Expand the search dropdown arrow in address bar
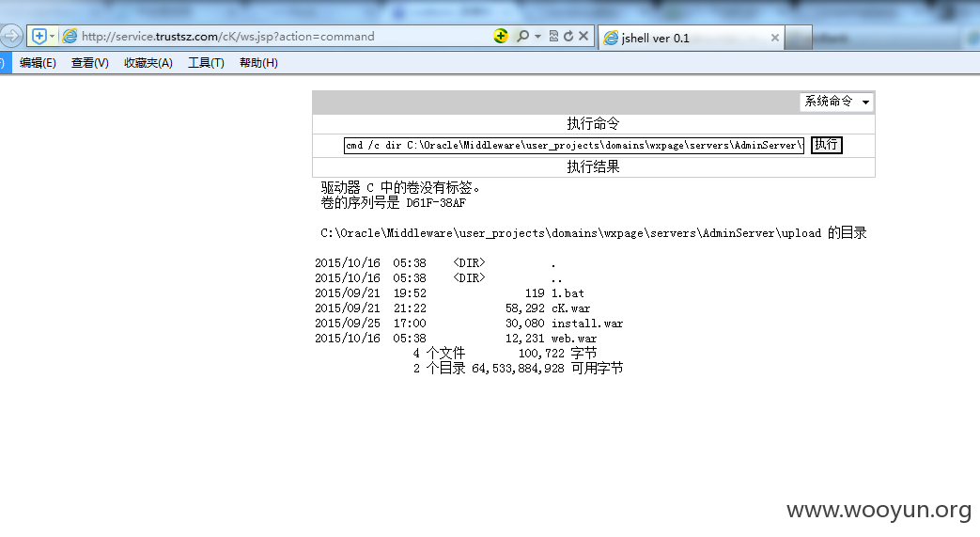 [537, 37]
